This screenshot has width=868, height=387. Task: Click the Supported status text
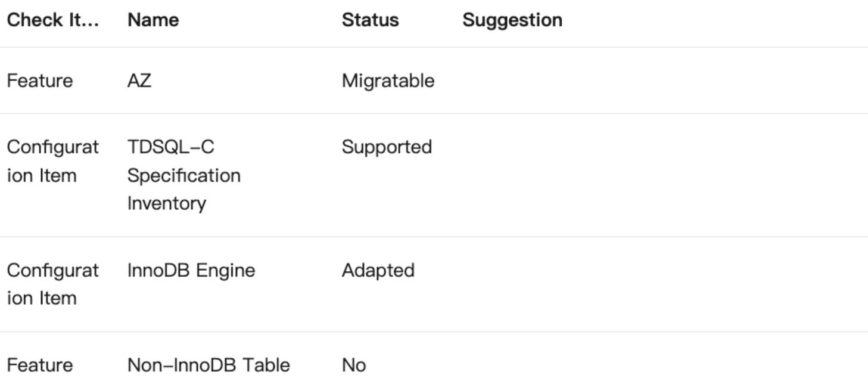click(387, 147)
